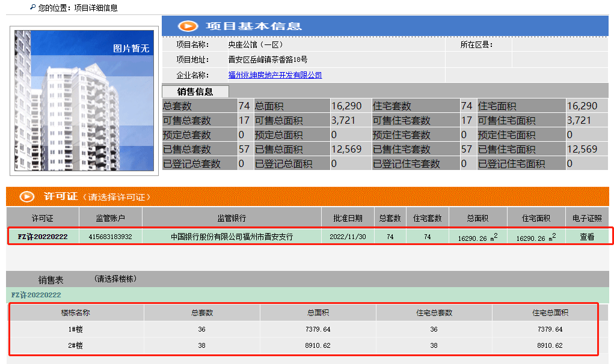Screen dimensions: 614x364
Task: Click project name 央座公馆（一区）
Action: coord(256,44)
